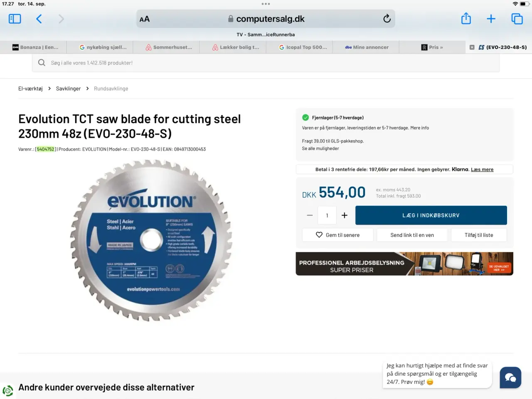Show all tabs overview

517,19
